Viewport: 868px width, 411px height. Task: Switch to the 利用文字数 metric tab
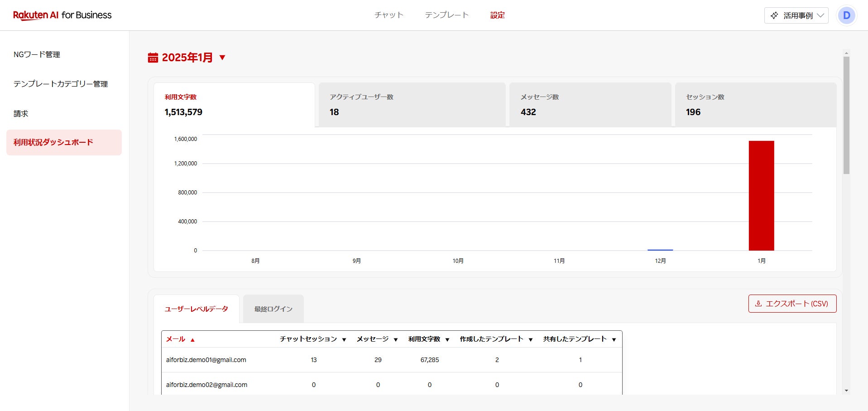(x=234, y=105)
